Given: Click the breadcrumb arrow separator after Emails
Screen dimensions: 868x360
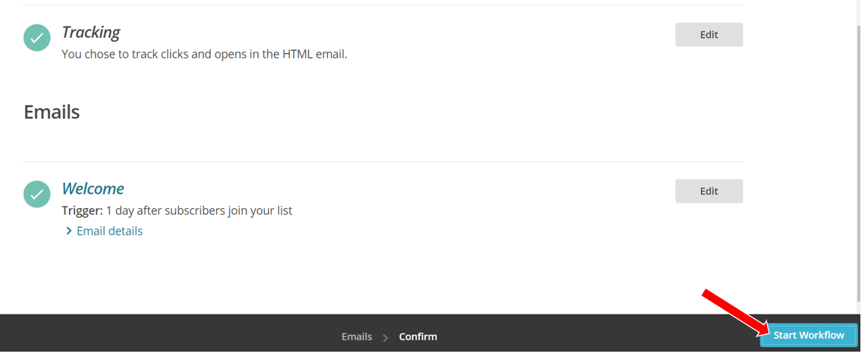Looking at the screenshot, I should (x=385, y=337).
